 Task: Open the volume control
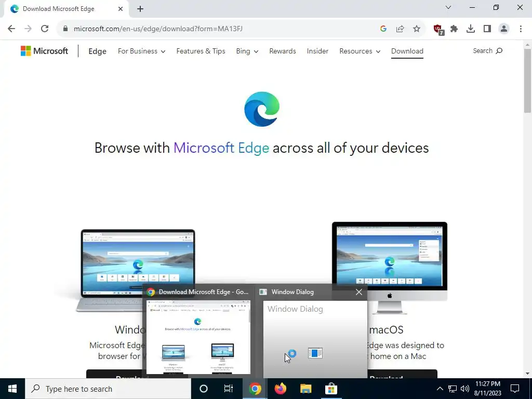[465, 389]
